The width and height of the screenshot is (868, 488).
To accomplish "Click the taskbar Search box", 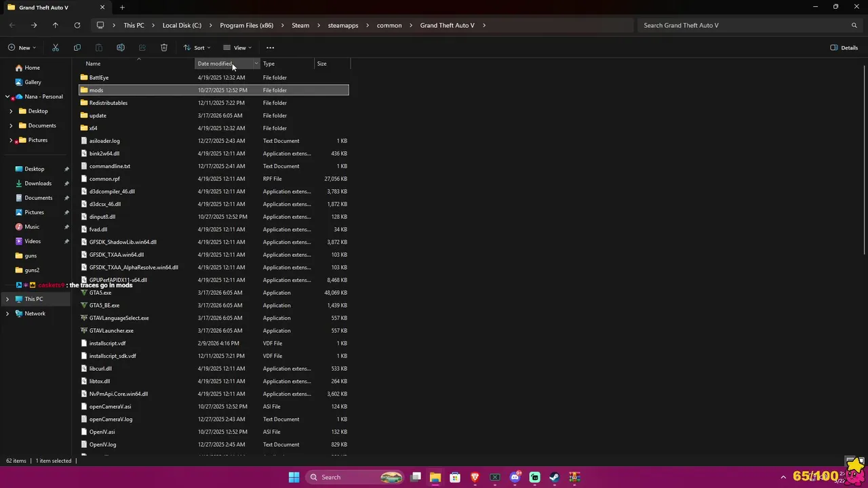I will tap(355, 477).
